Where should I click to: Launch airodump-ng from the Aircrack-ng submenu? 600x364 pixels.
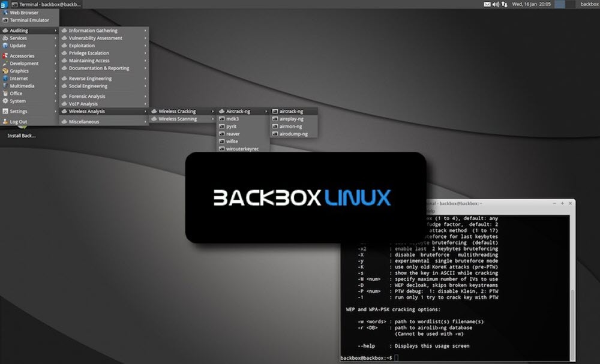click(294, 134)
